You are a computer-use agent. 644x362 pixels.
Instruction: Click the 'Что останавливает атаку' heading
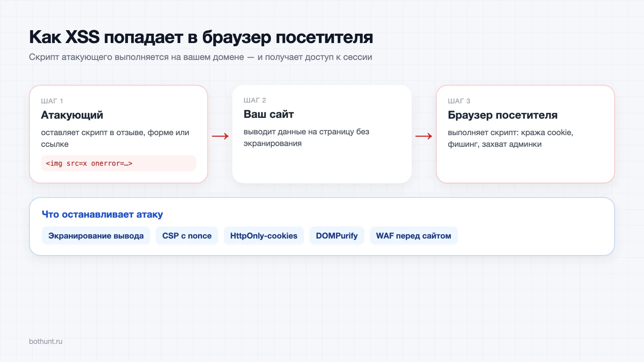pyautogui.click(x=102, y=214)
